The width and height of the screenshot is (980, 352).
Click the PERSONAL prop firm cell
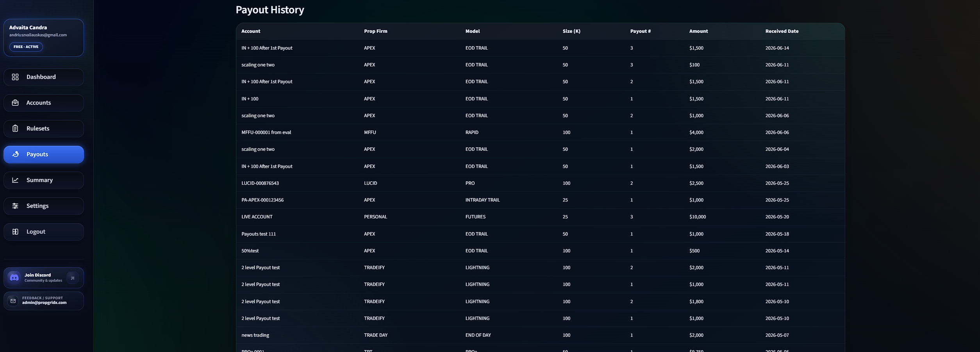(x=376, y=217)
